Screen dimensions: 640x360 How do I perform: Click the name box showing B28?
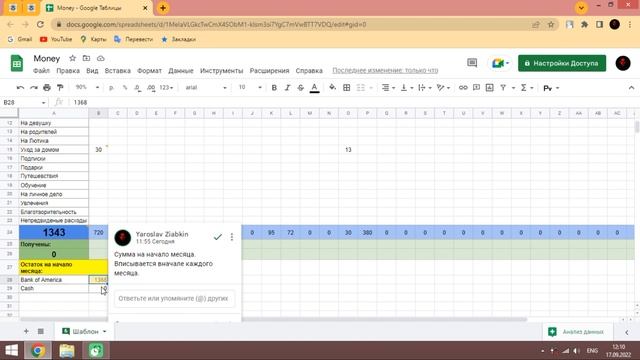pyautogui.click(x=24, y=102)
